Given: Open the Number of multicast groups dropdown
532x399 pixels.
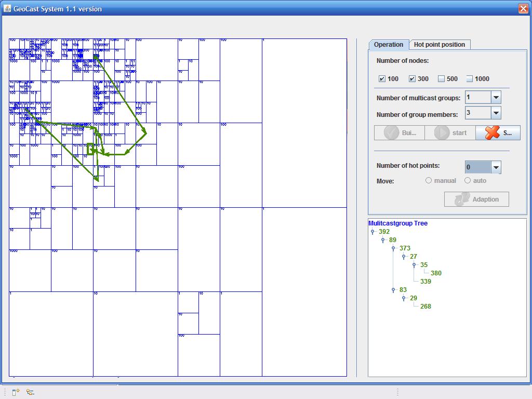Looking at the screenshot, I should point(496,98).
